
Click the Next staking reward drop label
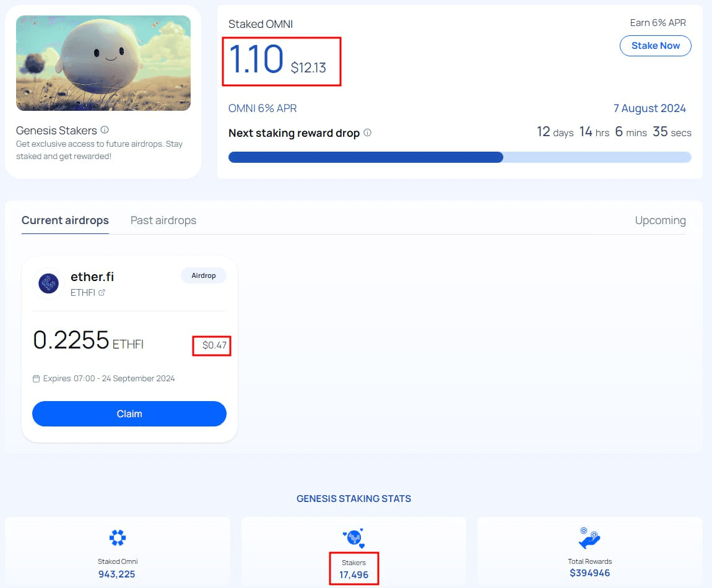(294, 133)
